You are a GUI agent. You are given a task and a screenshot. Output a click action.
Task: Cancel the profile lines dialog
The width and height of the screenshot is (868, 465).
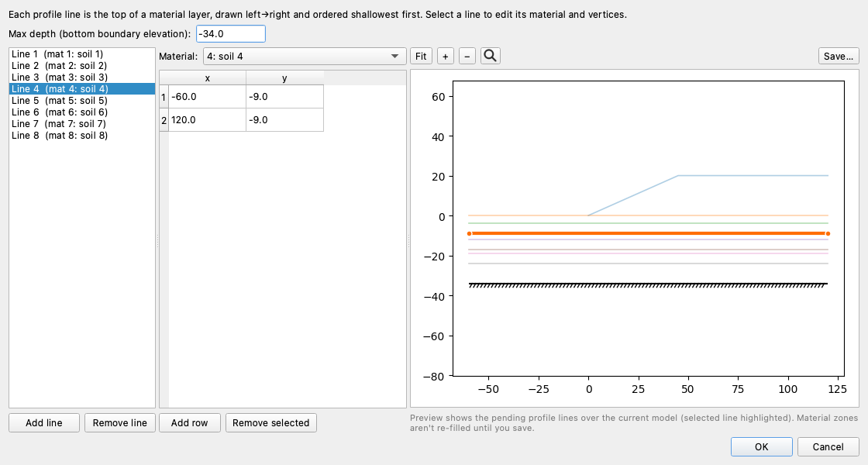828,446
